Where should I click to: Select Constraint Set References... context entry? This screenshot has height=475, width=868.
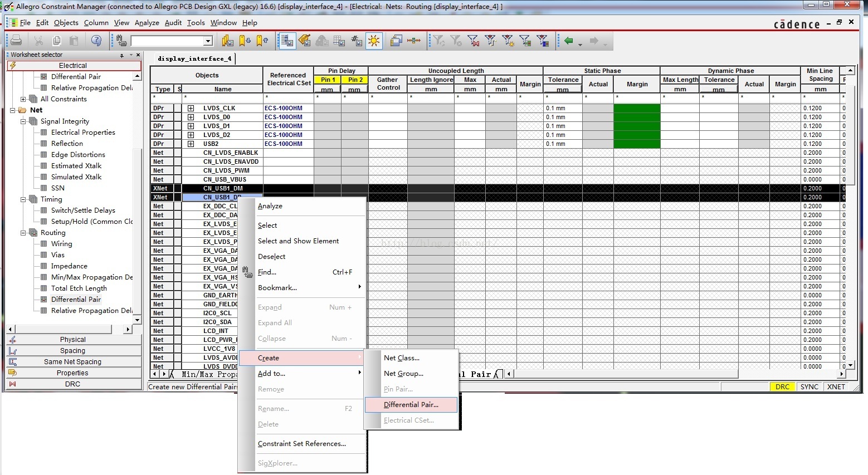[x=302, y=444]
